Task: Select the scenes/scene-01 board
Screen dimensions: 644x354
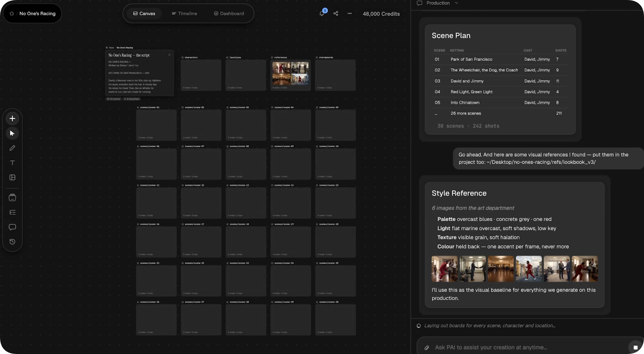Action: tap(156, 125)
